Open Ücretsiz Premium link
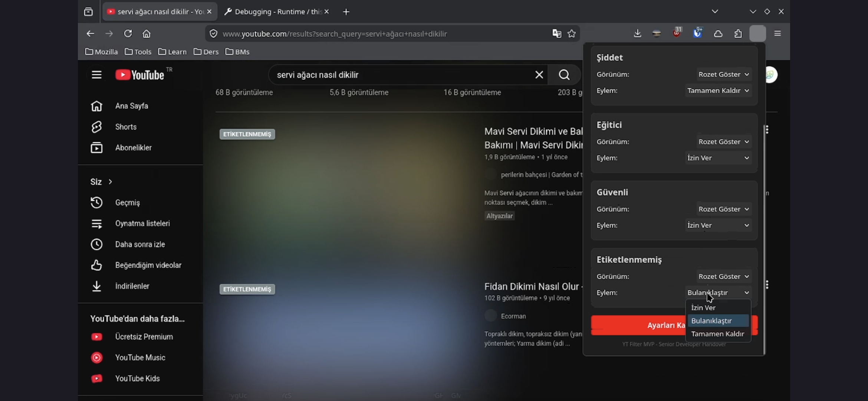 140,337
